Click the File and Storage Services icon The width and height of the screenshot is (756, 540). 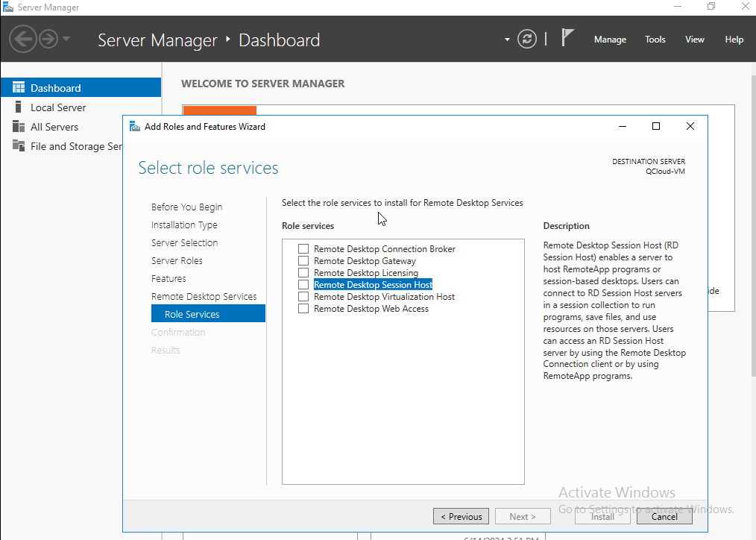coord(19,145)
